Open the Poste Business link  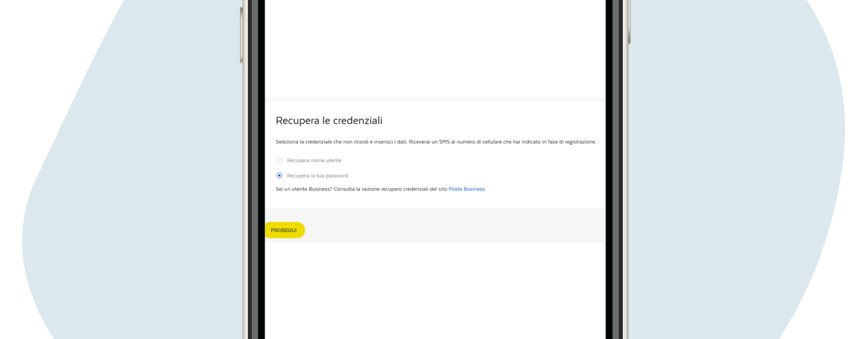point(467,189)
